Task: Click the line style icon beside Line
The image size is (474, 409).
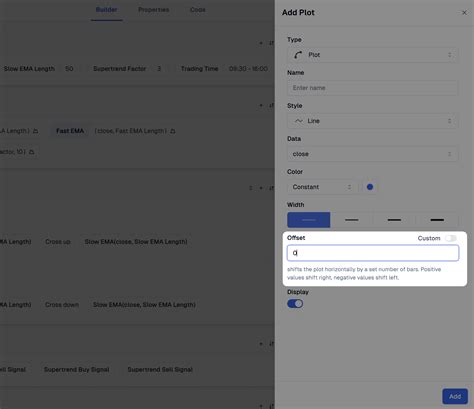Action: click(x=299, y=121)
